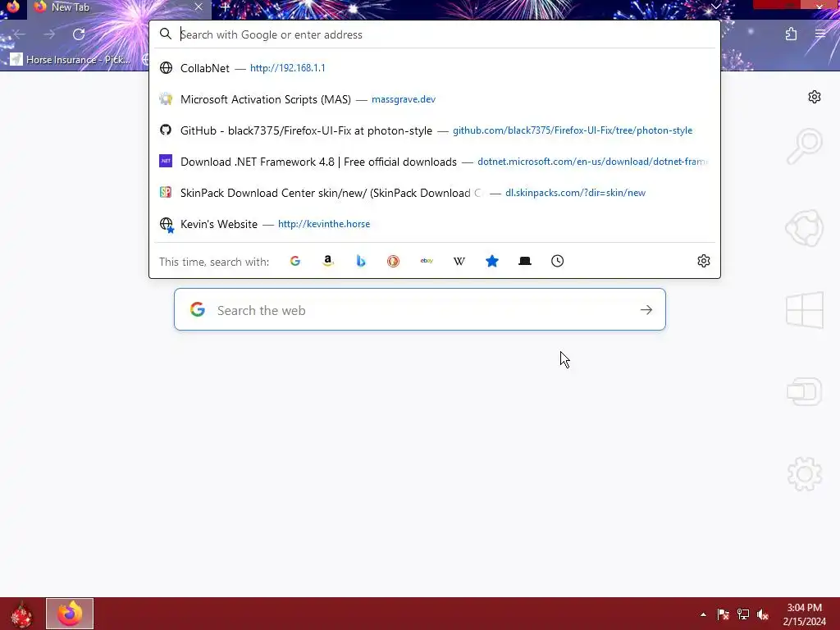Show hidden system tray icons
Viewport: 840px width, 630px height.
click(703, 614)
